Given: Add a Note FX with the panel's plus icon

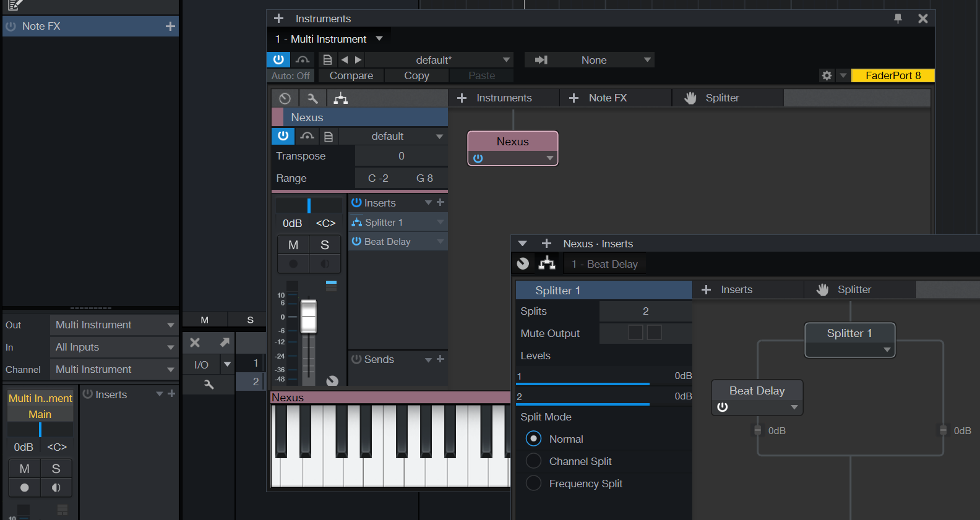Looking at the screenshot, I should (x=170, y=27).
